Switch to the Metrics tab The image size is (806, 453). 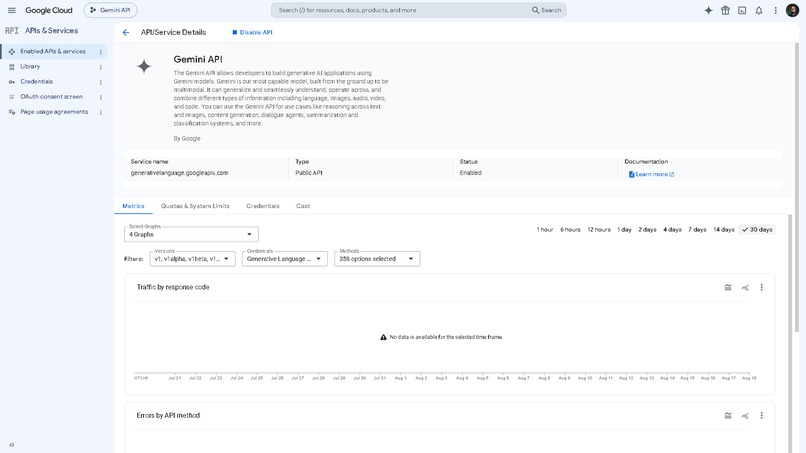point(133,206)
